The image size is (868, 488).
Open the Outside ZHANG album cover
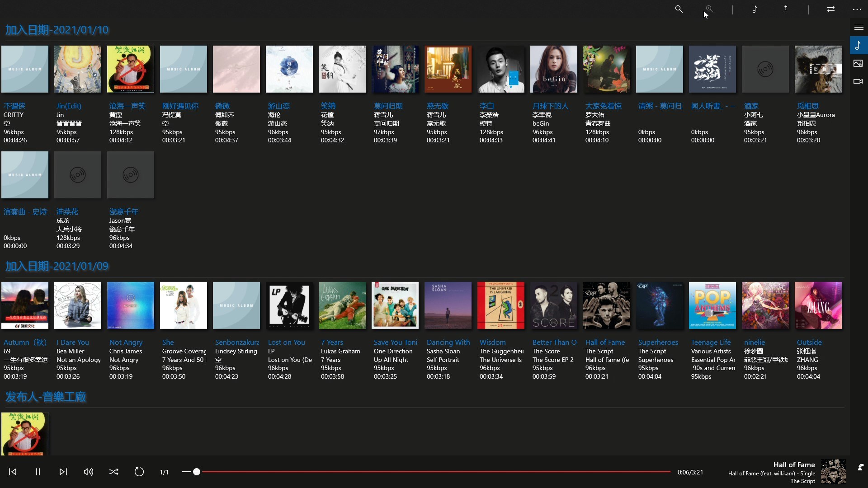[x=818, y=305]
